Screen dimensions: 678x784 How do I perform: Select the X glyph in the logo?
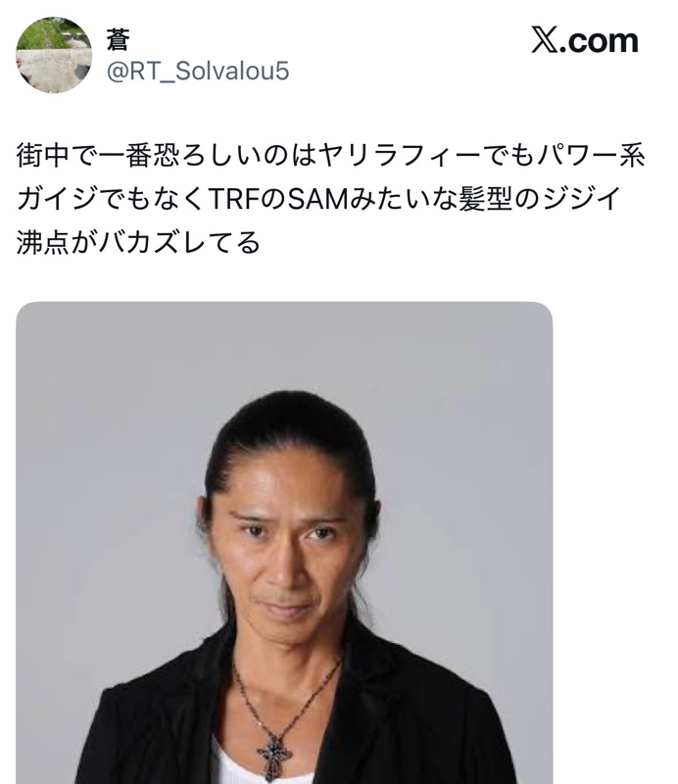click(544, 40)
